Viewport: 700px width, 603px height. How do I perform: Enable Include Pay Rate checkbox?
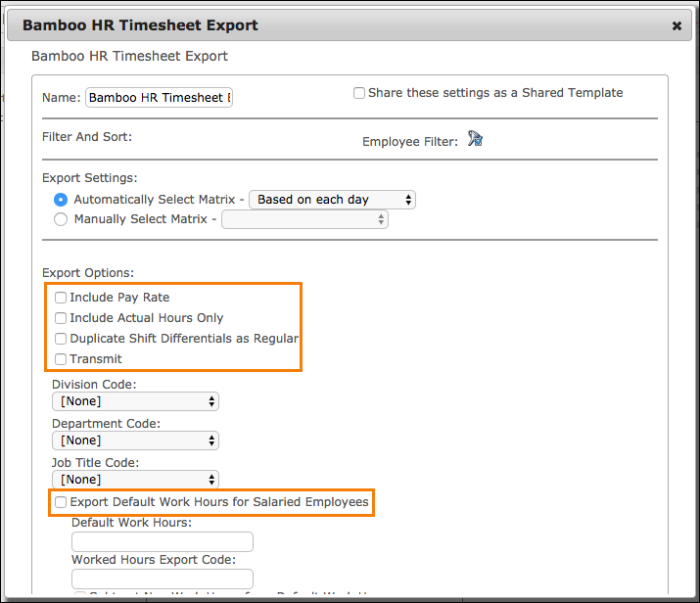[x=61, y=298]
